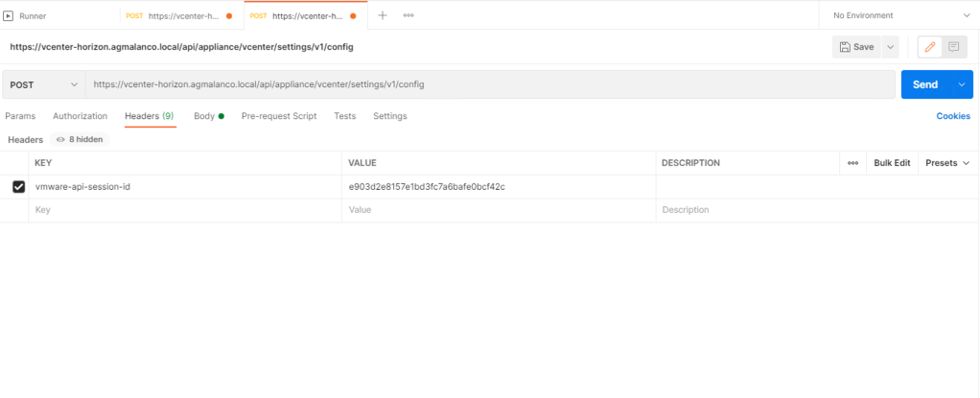Click the plus icon to add new tab
The image size is (980, 398).
[x=383, y=15]
